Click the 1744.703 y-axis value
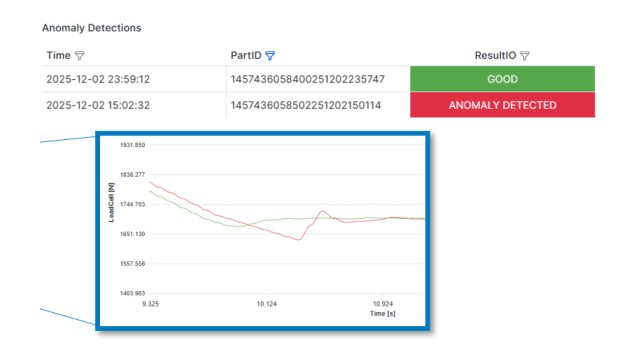Viewport: 640px width, 360px height. tap(132, 204)
